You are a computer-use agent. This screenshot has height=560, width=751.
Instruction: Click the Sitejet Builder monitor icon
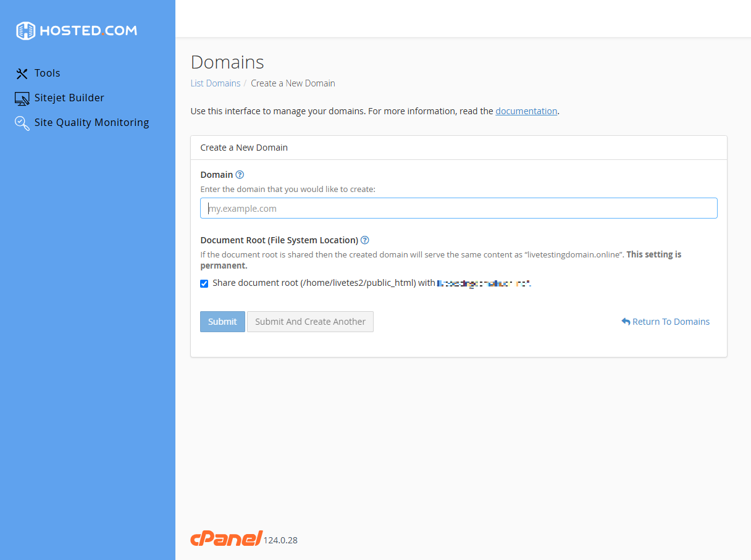(x=22, y=98)
